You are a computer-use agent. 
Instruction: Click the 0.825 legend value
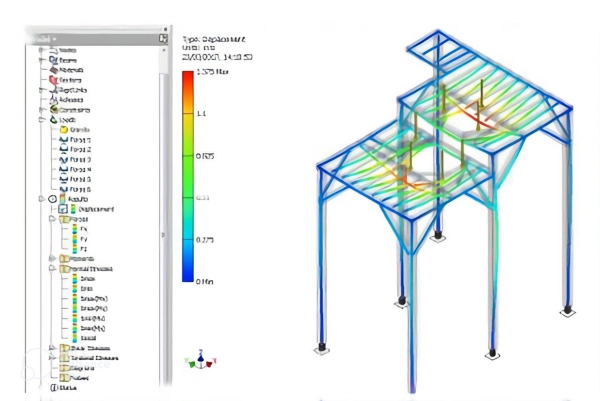(205, 156)
